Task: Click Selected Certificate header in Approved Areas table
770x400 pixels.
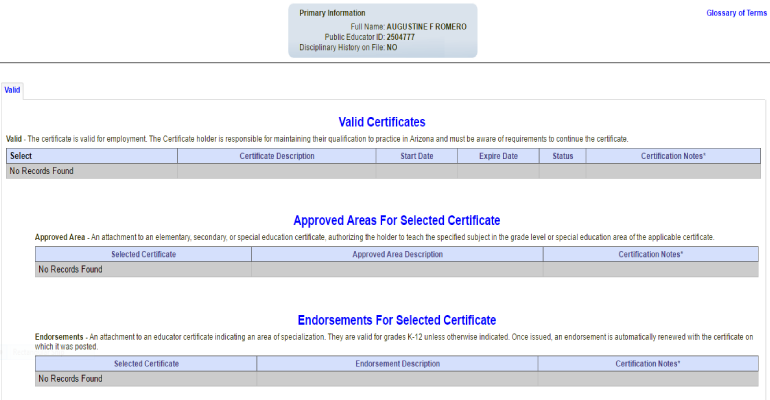Action: tap(143, 254)
